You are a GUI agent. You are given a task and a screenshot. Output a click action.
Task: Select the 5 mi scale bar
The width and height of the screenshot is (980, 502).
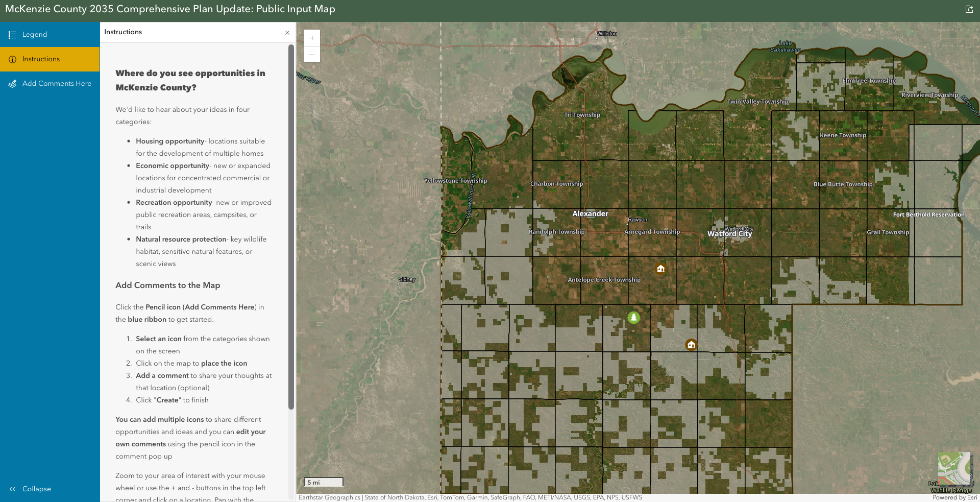[x=323, y=482]
